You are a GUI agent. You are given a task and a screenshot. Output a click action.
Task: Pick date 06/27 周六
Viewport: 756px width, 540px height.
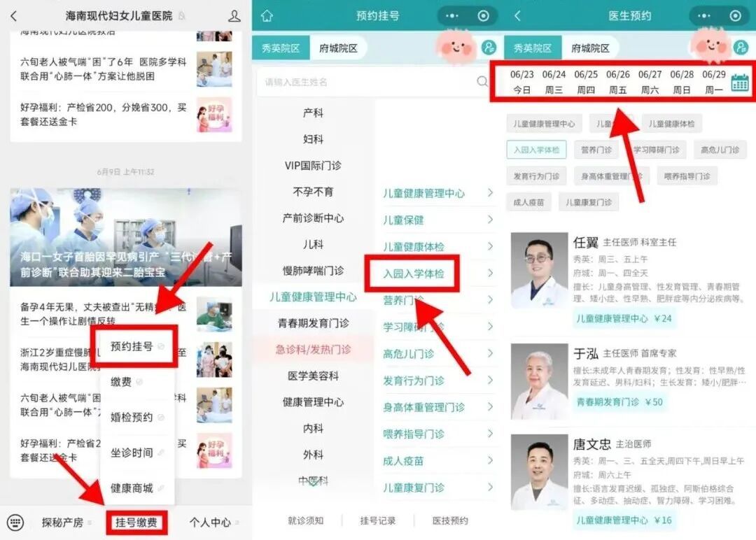(x=650, y=82)
